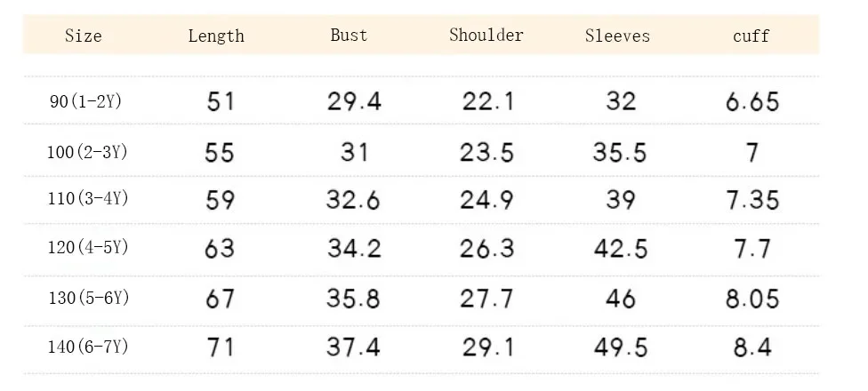Select the 130(5-6Y) size label
This screenshot has width=868, height=391.
tap(89, 299)
